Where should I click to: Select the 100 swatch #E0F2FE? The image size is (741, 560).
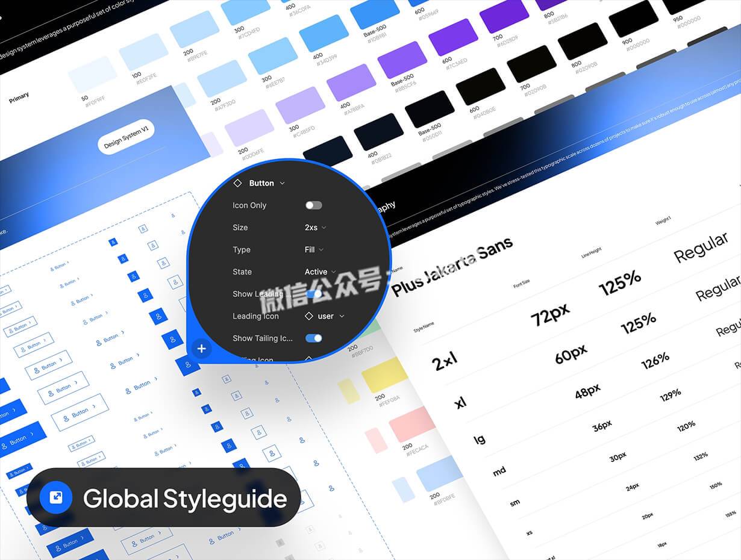point(143,52)
